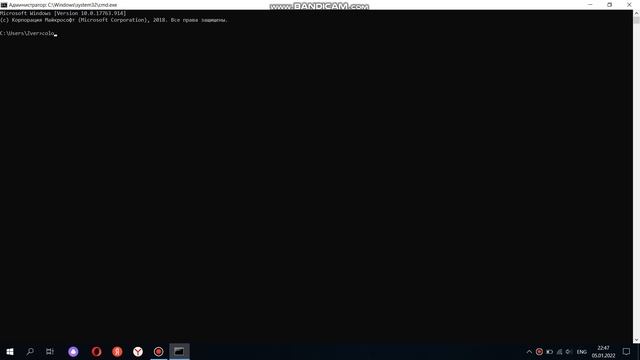Check the battery status tray icon
Image resolution: width=640 pixels, height=360 pixels.
pyautogui.click(x=549, y=351)
